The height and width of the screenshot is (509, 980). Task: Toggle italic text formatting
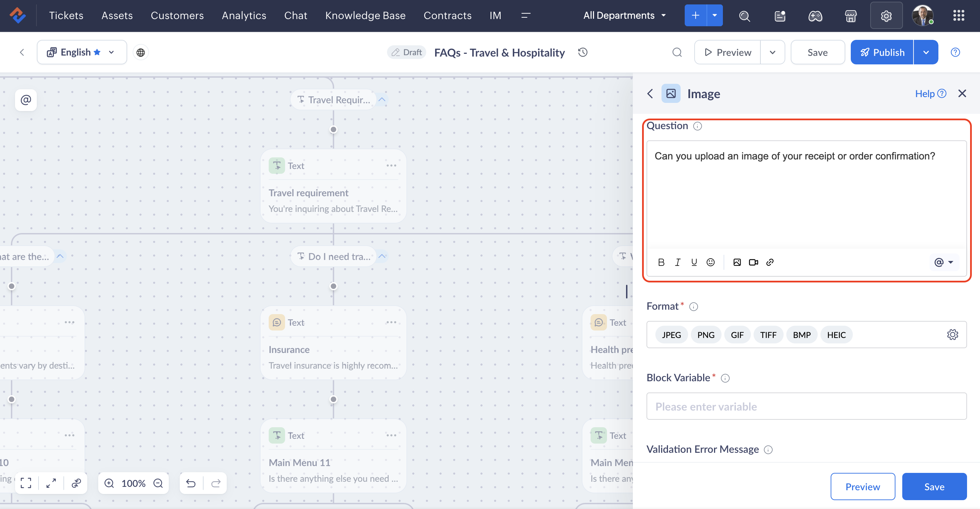(x=678, y=262)
